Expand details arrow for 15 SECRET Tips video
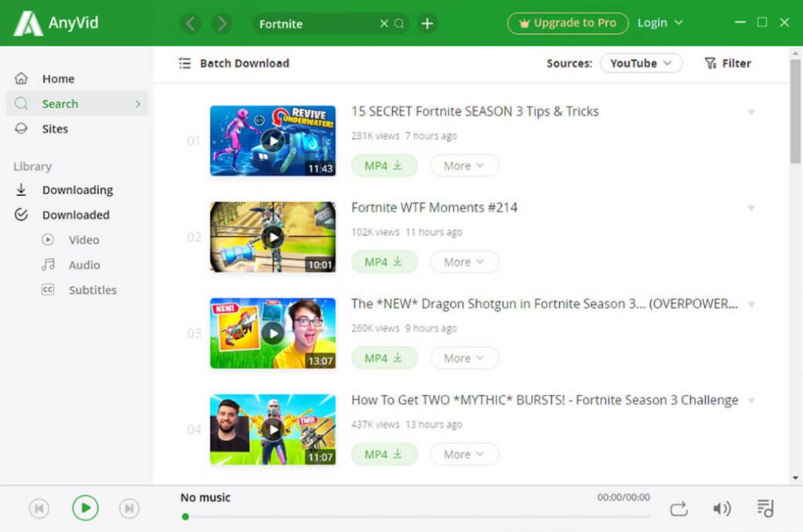The width and height of the screenshot is (803, 532). [751, 111]
